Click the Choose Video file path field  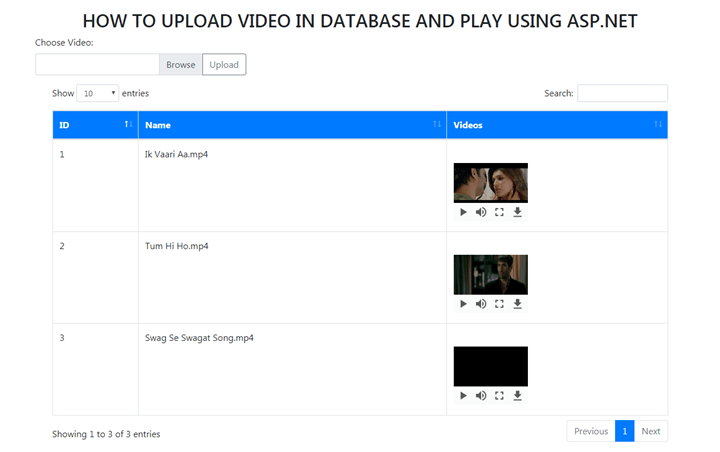click(x=97, y=65)
